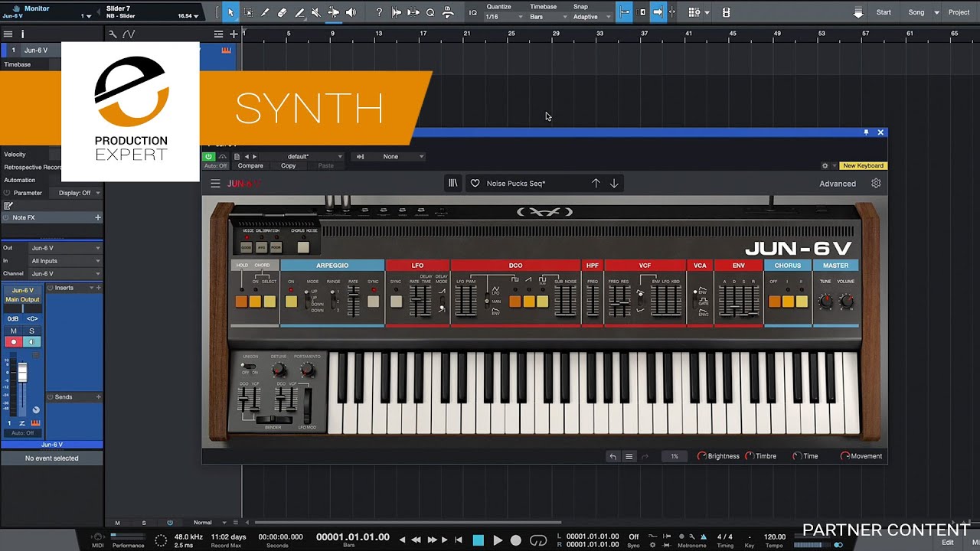Image resolution: width=980 pixels, height=551 pixels.
Task: Select the Listen speaker tool
Action: pos(351,12)
